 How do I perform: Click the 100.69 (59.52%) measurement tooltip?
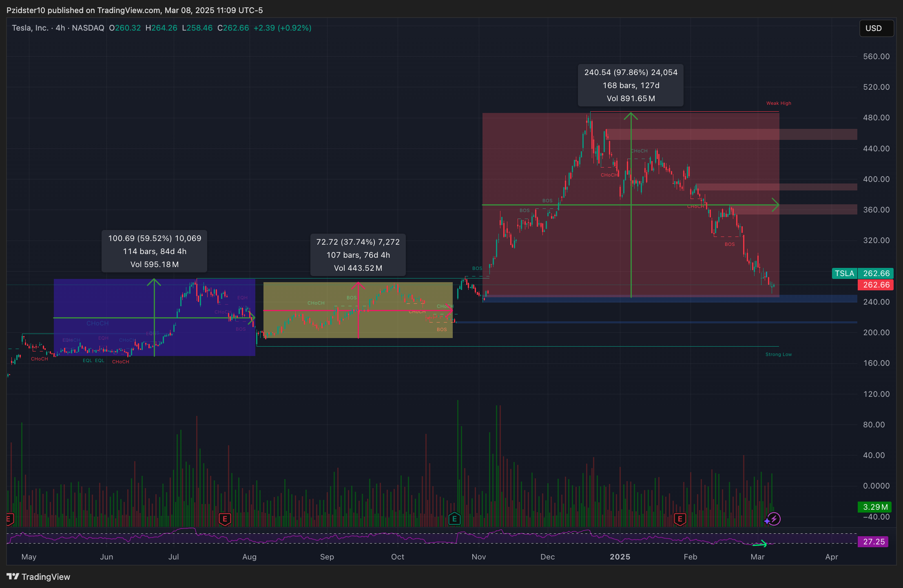[x=155, y=251]
